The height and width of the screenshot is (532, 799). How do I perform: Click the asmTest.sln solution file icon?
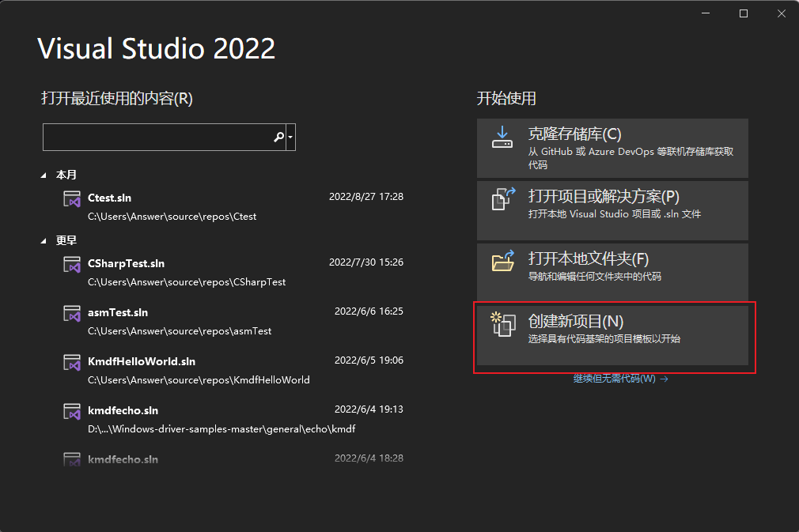73,314
